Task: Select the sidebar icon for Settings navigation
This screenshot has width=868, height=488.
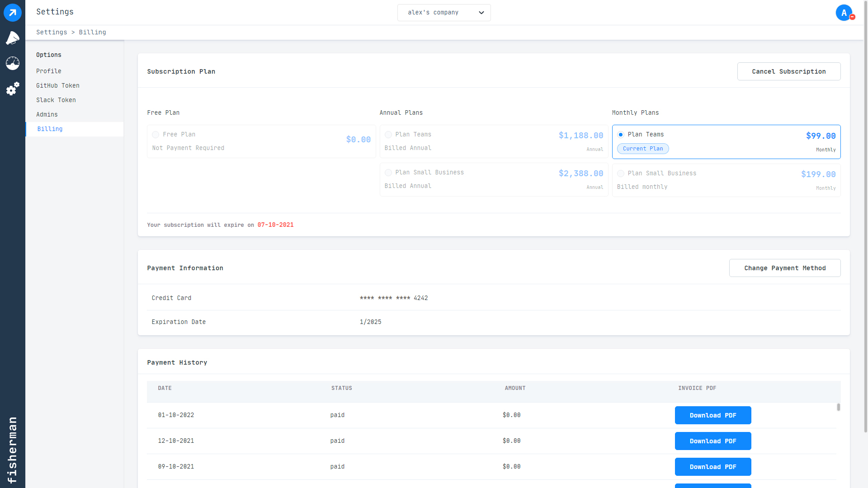Action: 12,89
